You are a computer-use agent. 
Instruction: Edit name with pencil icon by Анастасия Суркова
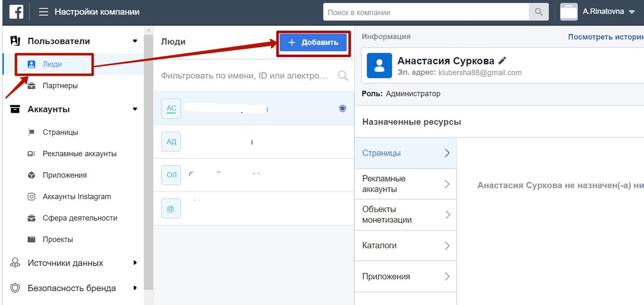[x=502, y=61]
